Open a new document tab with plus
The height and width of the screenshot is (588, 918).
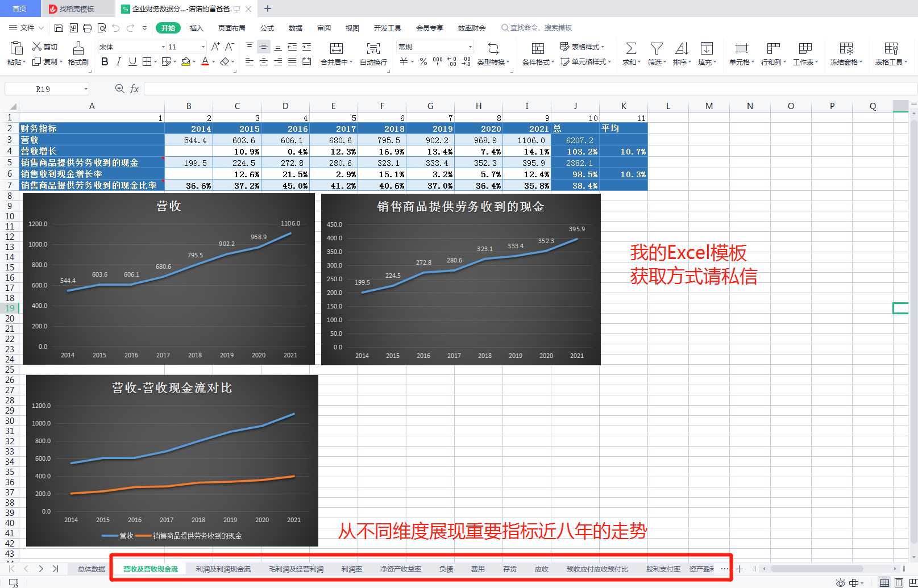[x=268, y=9]
